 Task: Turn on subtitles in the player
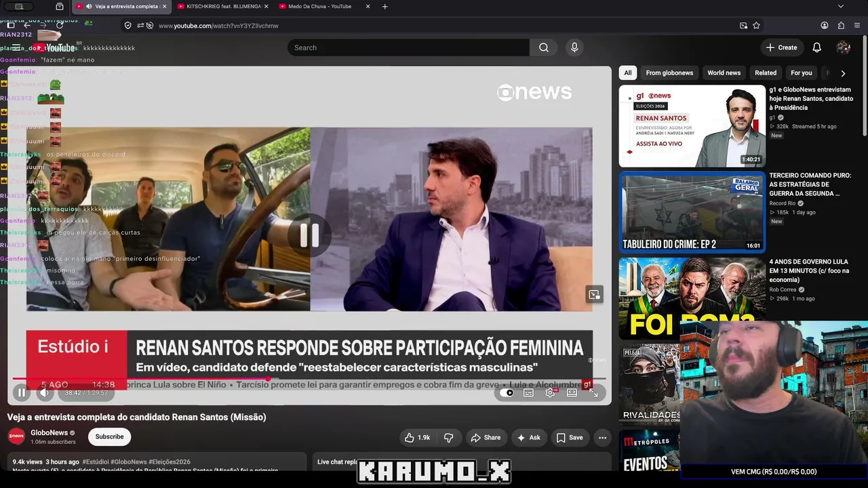coord(528,392)
